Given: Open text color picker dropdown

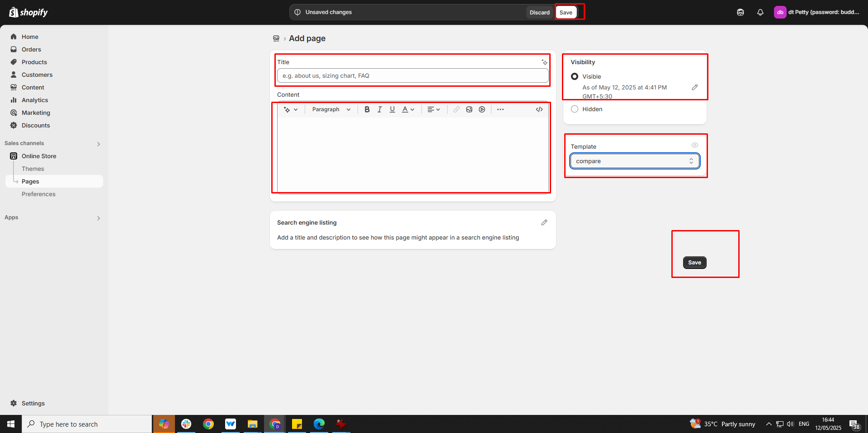Looking at the screenshot, I should click(x=408, y=109).
